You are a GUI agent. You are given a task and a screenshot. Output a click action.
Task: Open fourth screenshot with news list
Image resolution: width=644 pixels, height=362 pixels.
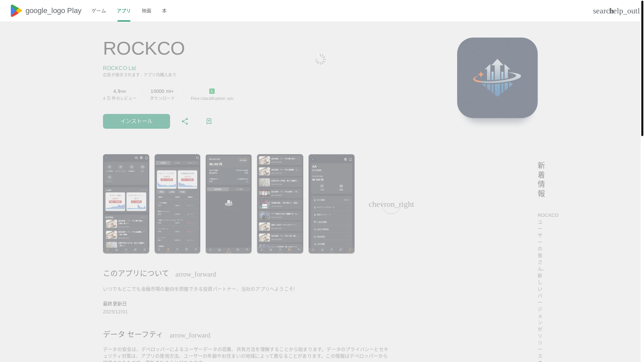(280, 204)
